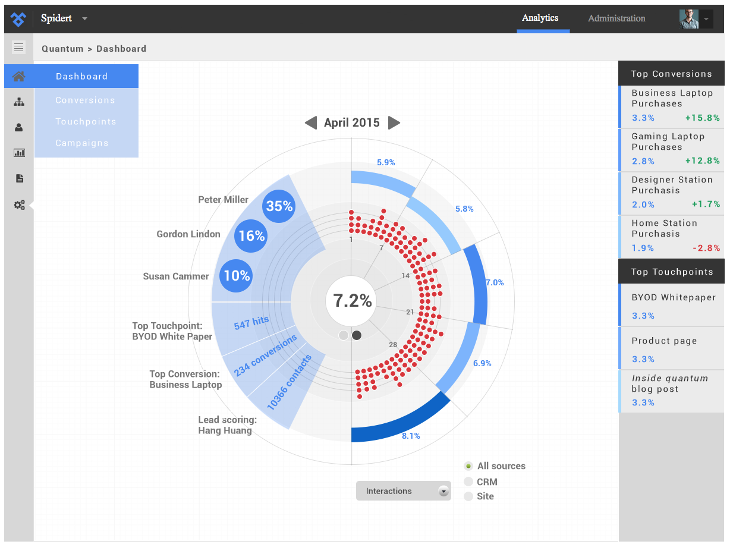Select the sitemap hierarchy icon in sidebar
The image size is (733, 560).
pyautogui.click(x=19, y=102)
